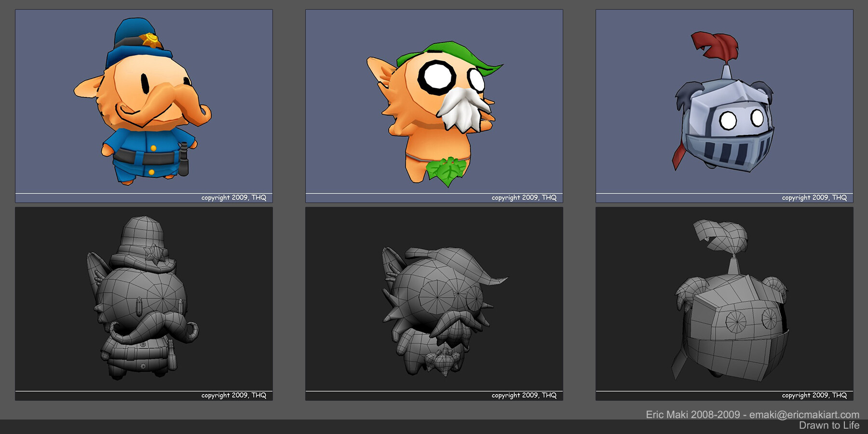
Task: Click the emaki@ericmakiart.com email address
Action: pyautogui.click(x=804, y=415)
